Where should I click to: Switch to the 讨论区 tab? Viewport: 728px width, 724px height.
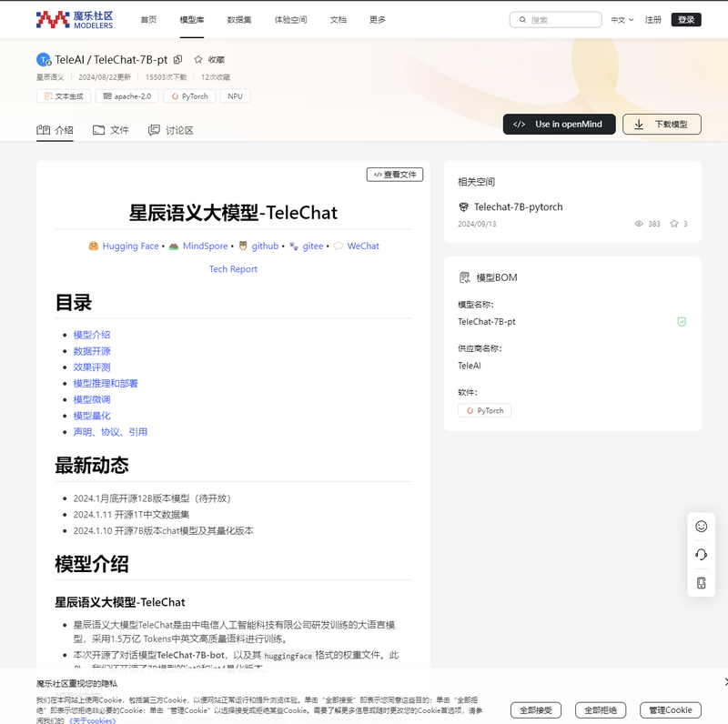pos(170,130)
